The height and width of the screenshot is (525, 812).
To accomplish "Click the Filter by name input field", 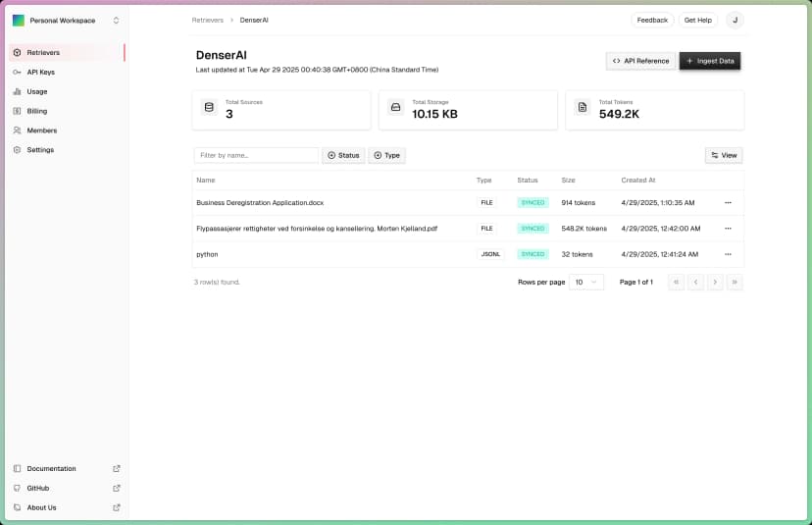I will (x=256, y=155).
